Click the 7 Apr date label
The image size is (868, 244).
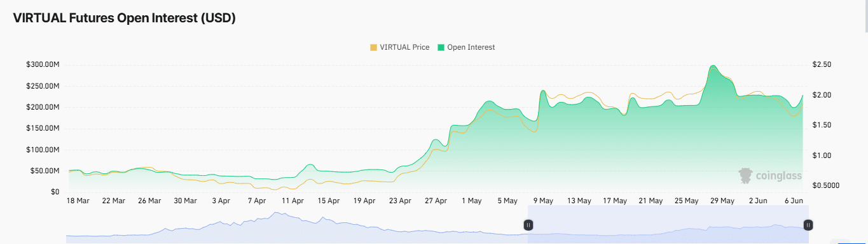256,201
